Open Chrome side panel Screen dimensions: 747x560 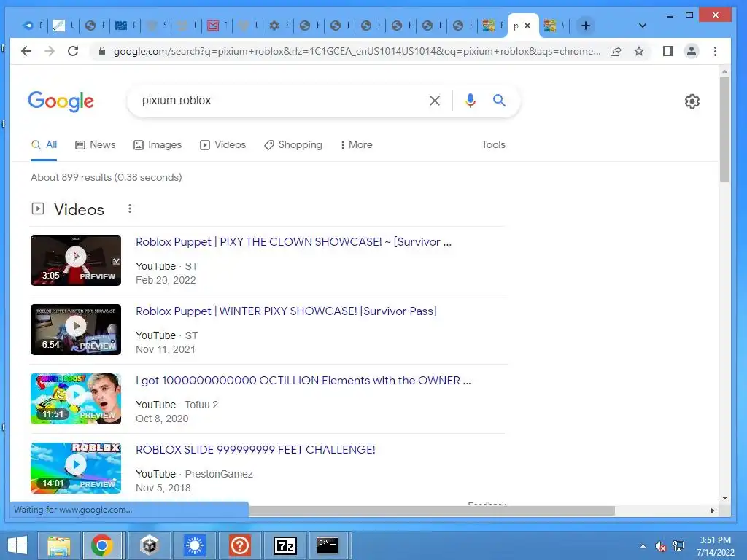click(x=668, y=52)
